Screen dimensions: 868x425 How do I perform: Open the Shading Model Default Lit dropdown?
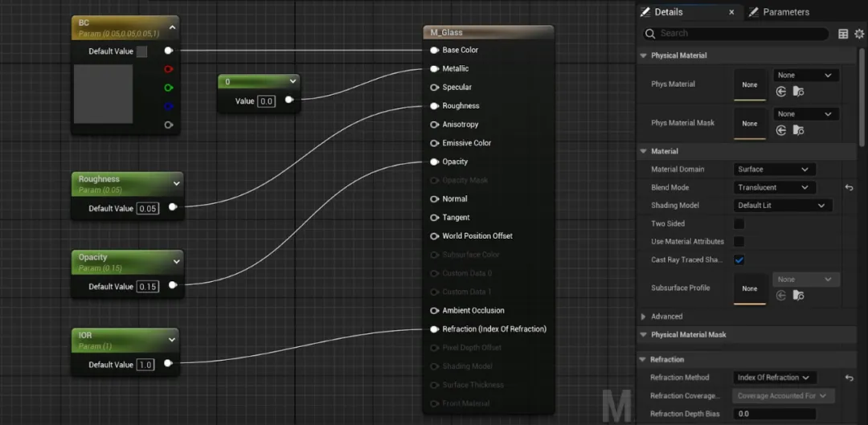[783, 206]
